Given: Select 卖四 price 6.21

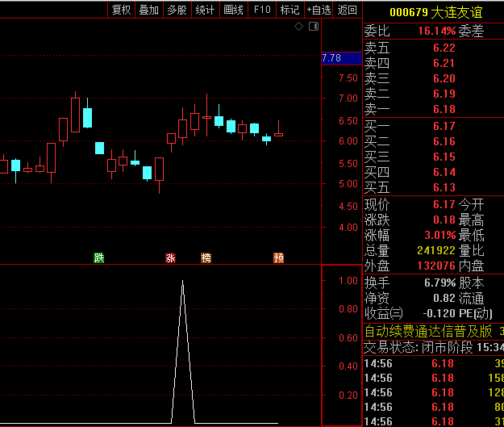Looking at the screenshot, I should point(444,63).
